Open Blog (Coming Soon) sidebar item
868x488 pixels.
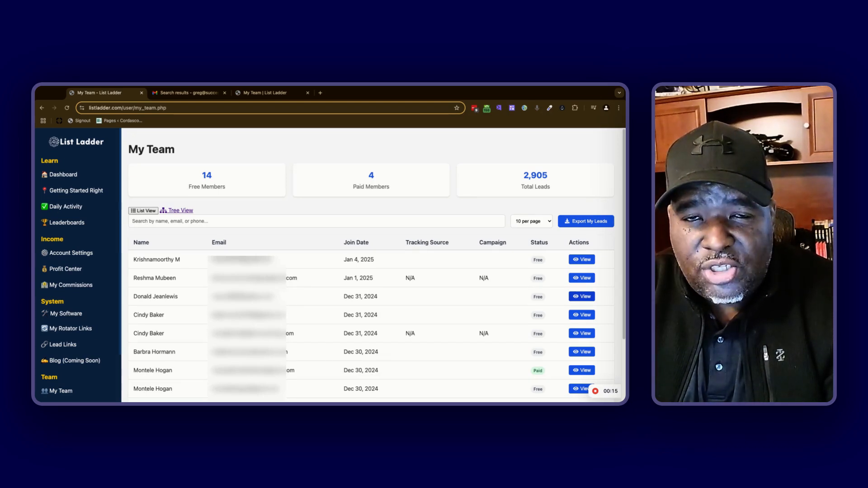[71, 361]
